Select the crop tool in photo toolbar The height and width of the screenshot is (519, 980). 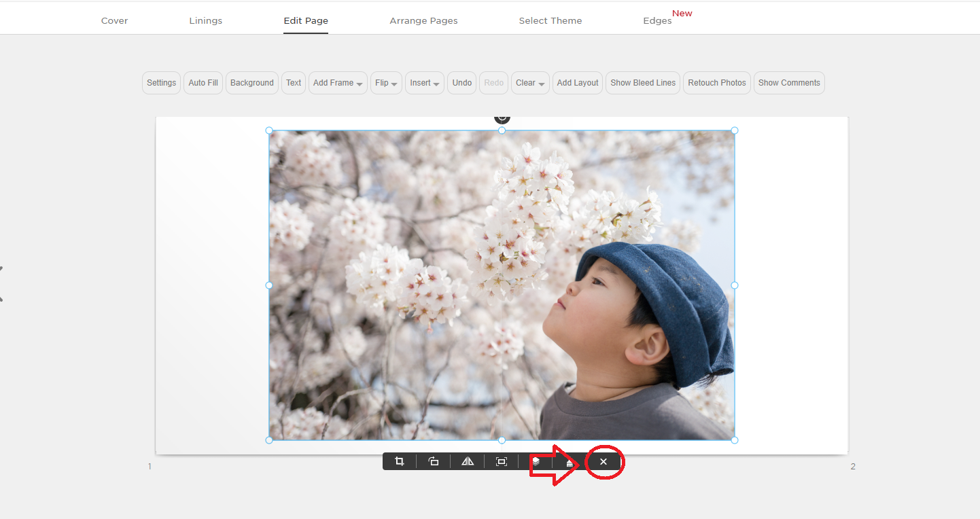pos(400,462)
